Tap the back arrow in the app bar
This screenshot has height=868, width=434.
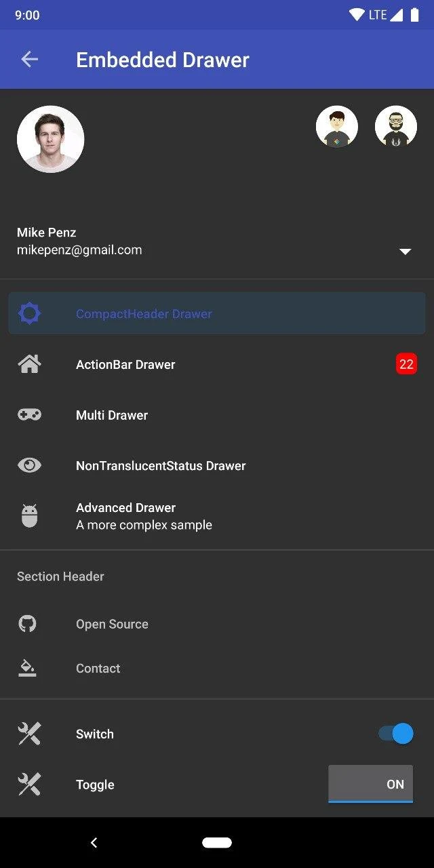coord(29,60)
